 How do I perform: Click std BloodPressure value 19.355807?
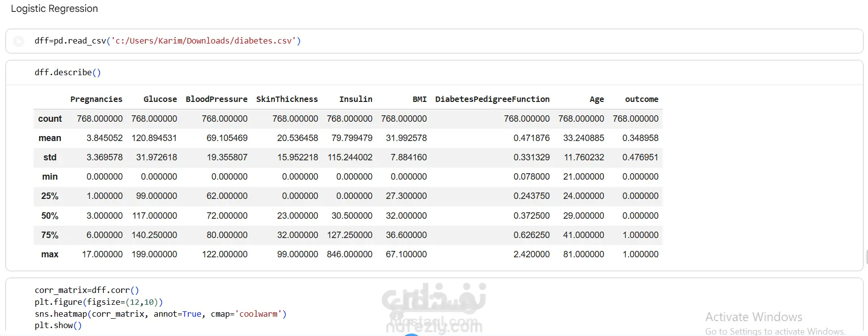(x=227, y=157)
